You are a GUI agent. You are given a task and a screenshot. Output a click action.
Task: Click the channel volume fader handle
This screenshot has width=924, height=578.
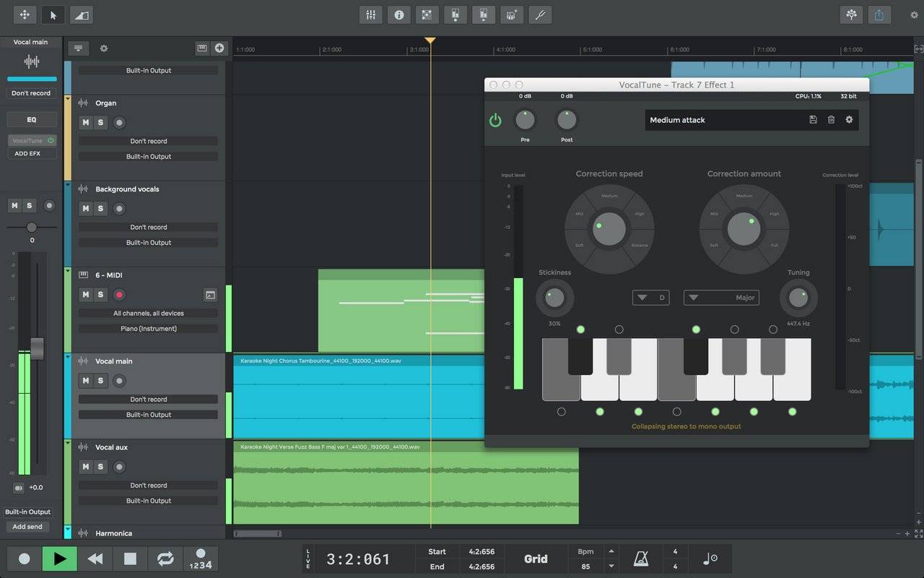37,348
